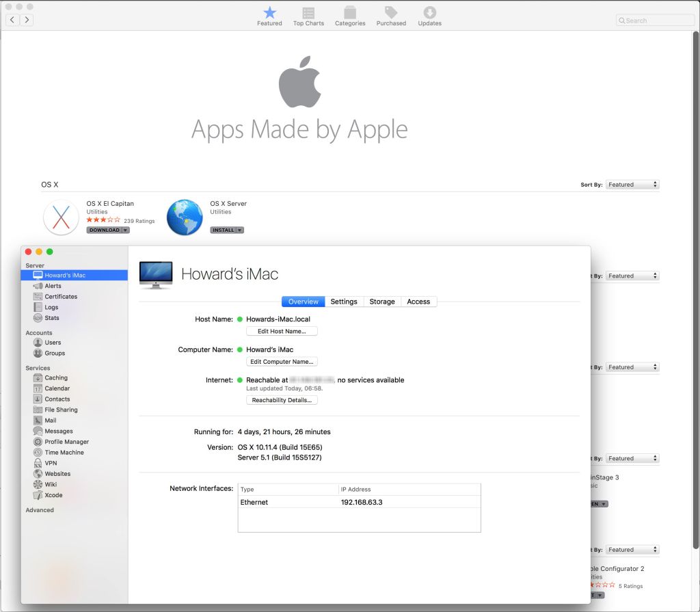The height and width of the screenshot is (612, 700).
Task: Open the Top Charts section
Action: 308,16
